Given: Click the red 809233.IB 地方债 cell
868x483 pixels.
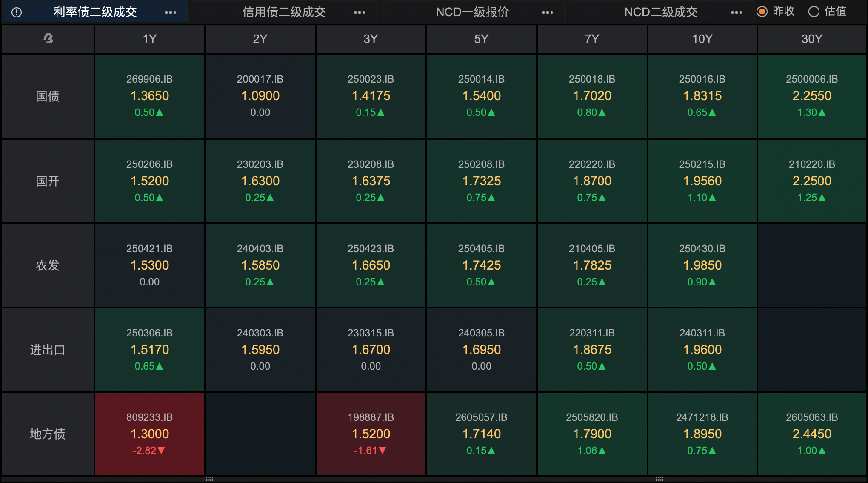Looking at the screenshot, I should click(x=150, y=434).
